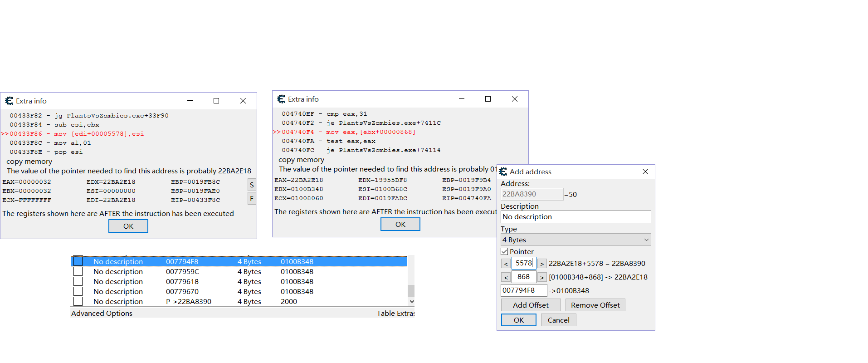The height and width of the screenshot is (363, 868).
Task: Minimize the right Extra info window
Action: 462,99
